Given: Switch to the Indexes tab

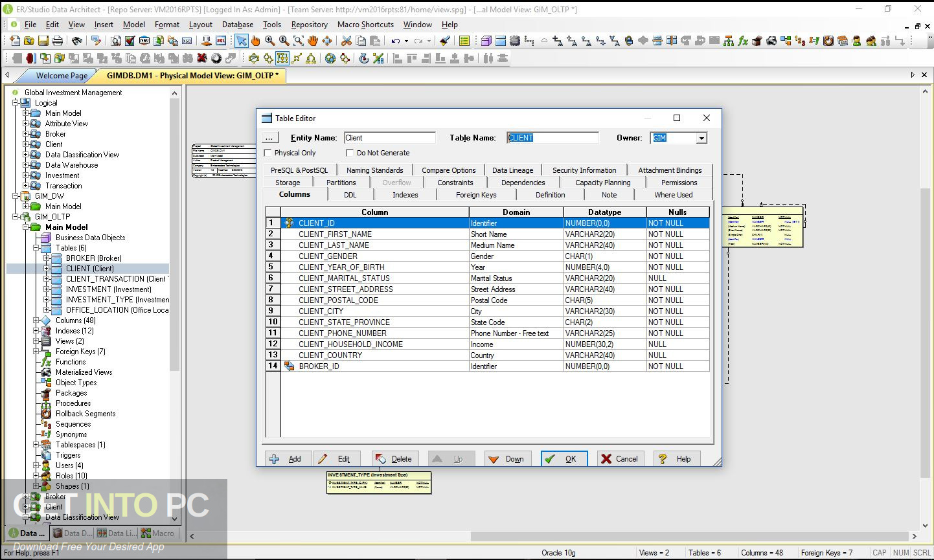Looking at the screenshot, I should coord(405,195).
